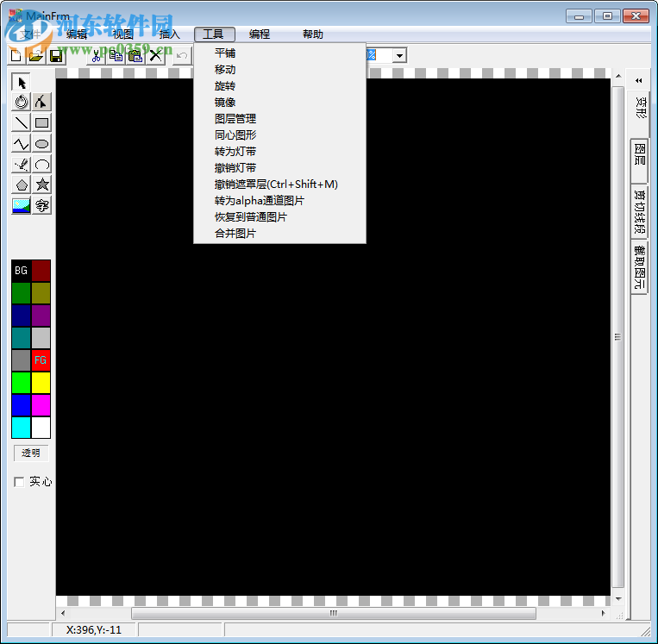
Task: Switch to the 剪切线段 side tab
Action: (x=639, y=211)
